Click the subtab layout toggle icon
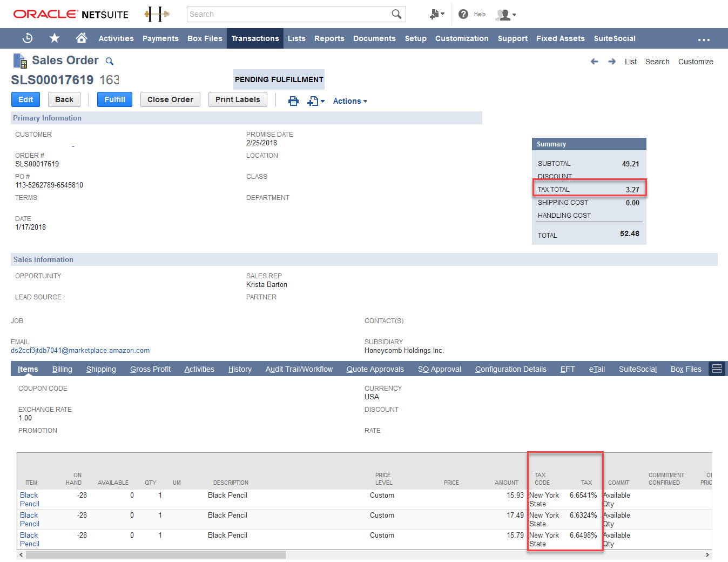Viewport: 728px width, 562px height. point(717,369)
